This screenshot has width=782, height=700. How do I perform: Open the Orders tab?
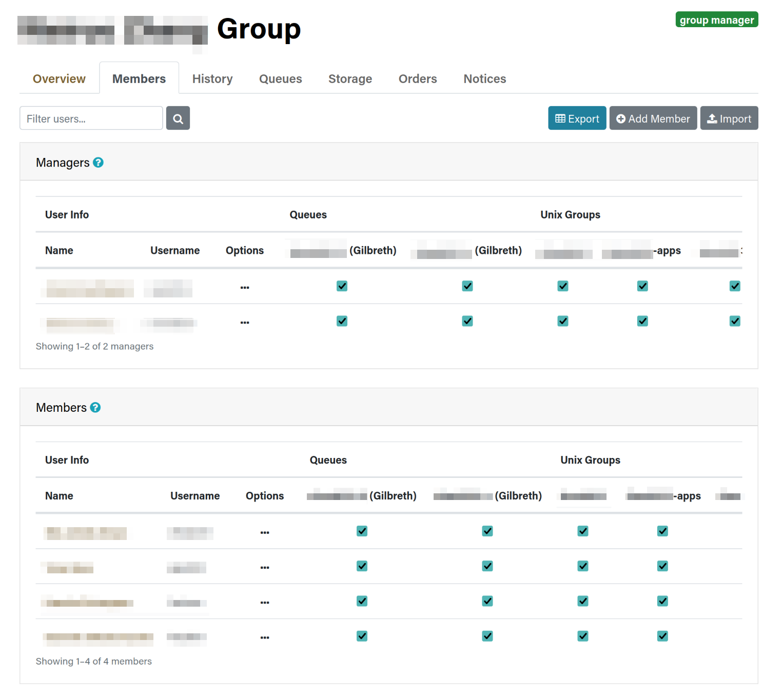(418, 78)
